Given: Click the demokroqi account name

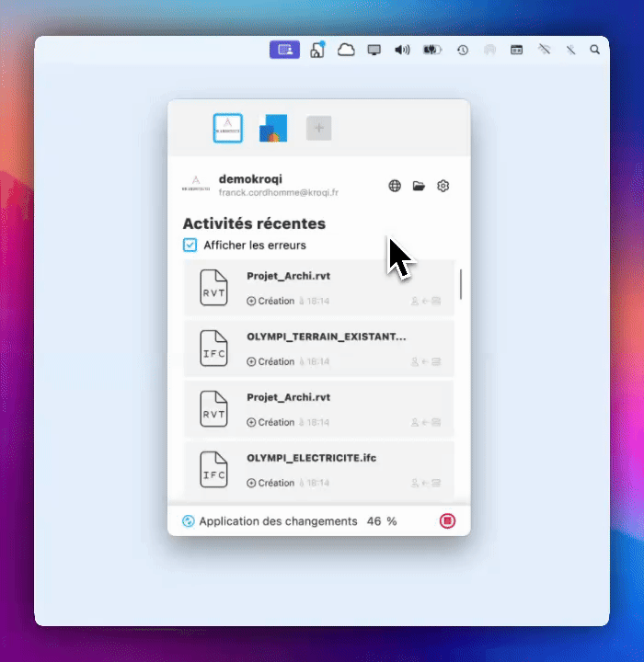Looking at the screenshot, I should click(x=251, y=178).
